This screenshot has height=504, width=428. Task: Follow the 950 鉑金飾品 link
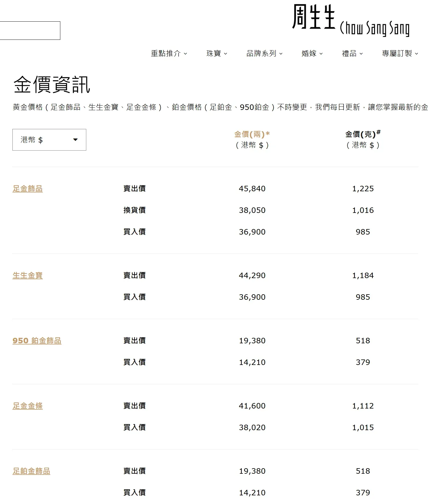coord(37,341)
